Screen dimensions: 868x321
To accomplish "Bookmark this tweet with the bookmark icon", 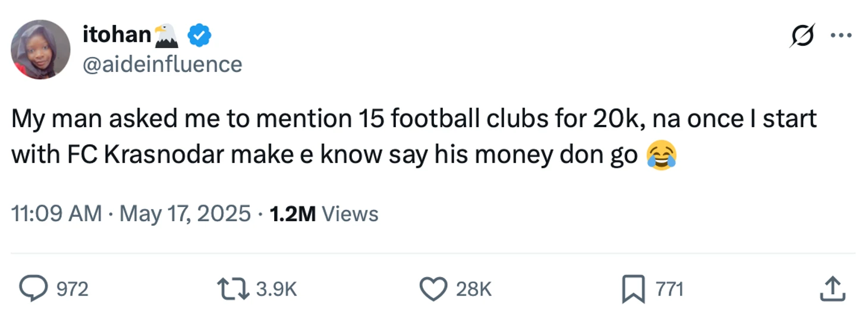I will point(633,289).
